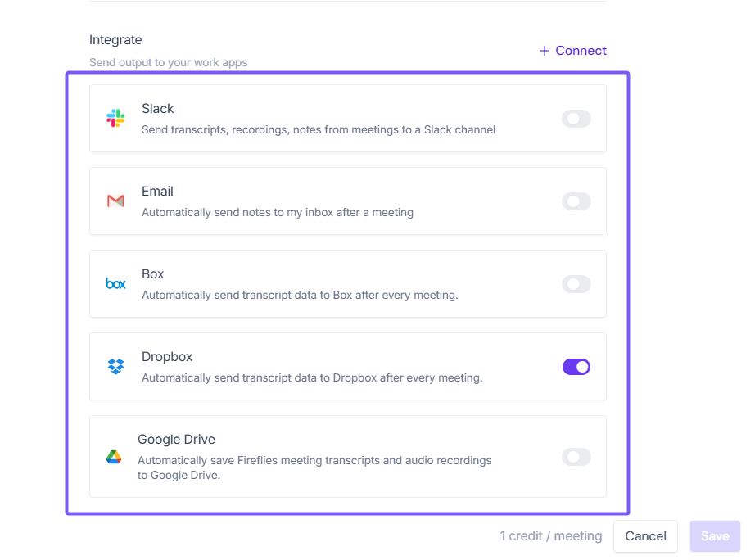Image resolution: width=755 pixels, height=560 pixels.
Task: Turn on the Email notes toggle
Action: (x=576, y=201)
